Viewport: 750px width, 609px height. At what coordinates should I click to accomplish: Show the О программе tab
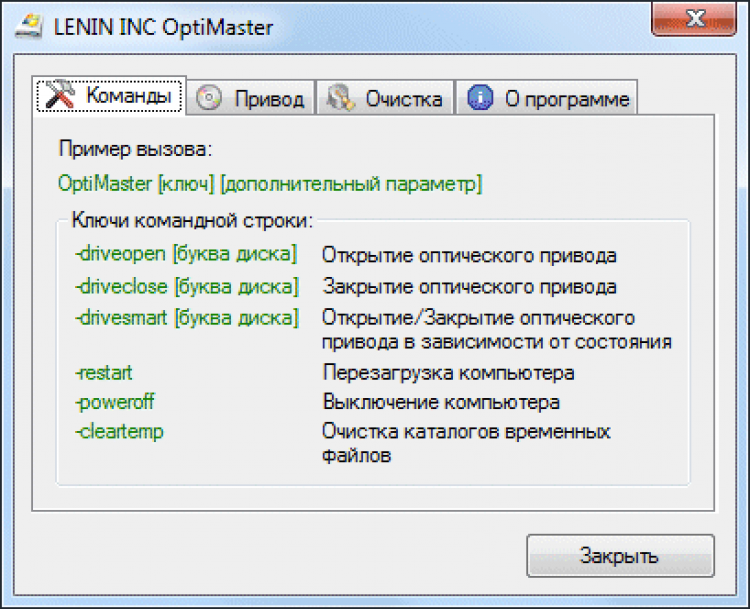pyautogui.click(x=547, y=98)
